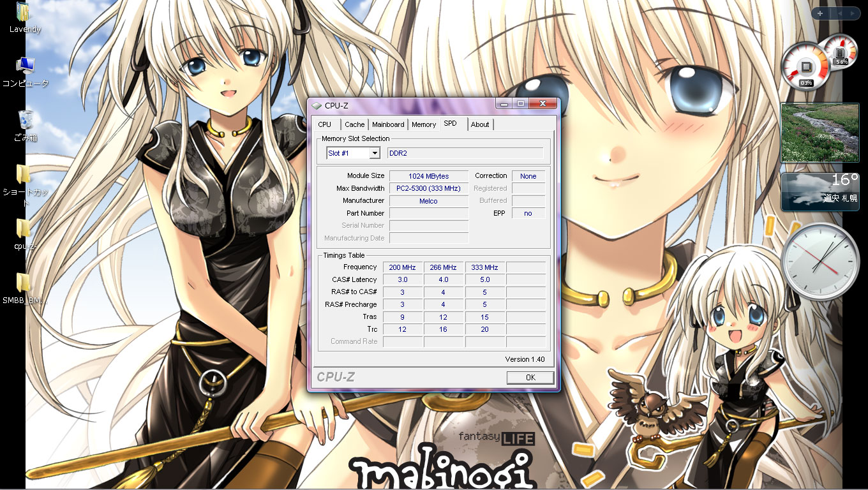Click the memory usage gauge showing 56%
Viewport: 868px width, 490px height.
click(841, 52)
